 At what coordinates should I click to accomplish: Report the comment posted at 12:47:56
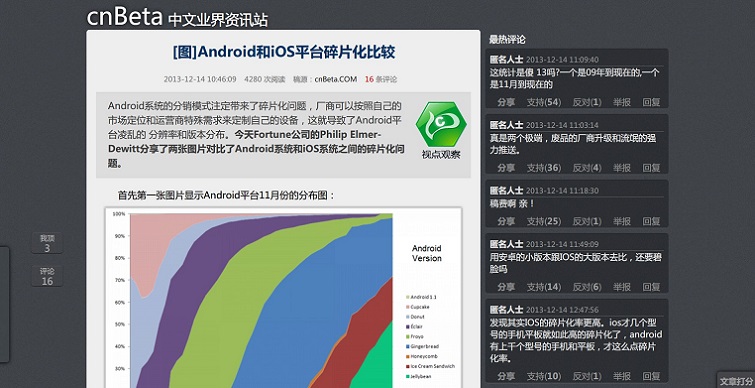click(622, 376)
